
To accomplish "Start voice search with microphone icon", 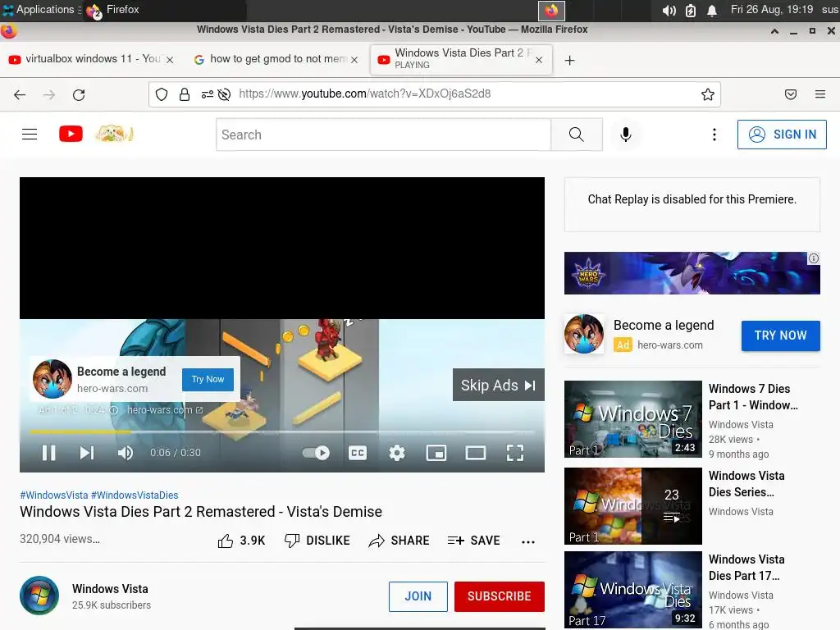I will click(x=625, y=135).
